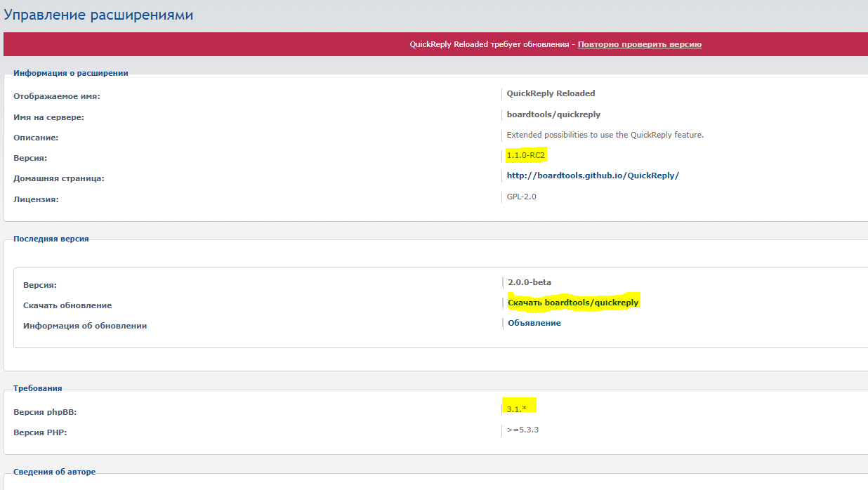Image resolution: width=868 pixels, height=490 pixels.
Task: Click 'Последняя версия' section heading
Action: point(51,239)
